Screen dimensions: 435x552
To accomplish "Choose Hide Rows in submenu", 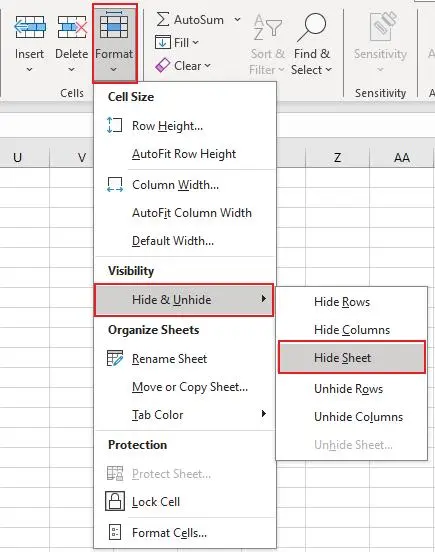I will [342, 302].
